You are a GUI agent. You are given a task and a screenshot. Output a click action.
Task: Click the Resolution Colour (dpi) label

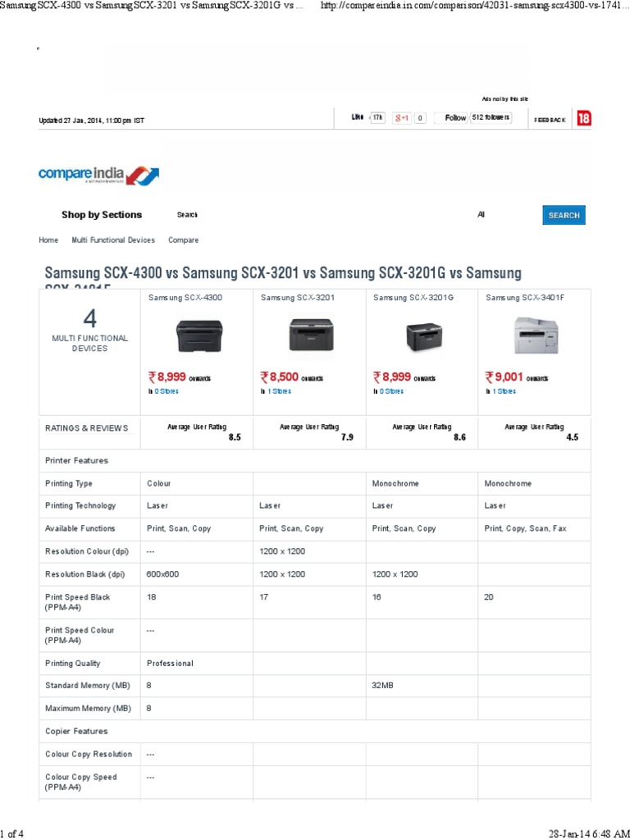coord(87,552)
